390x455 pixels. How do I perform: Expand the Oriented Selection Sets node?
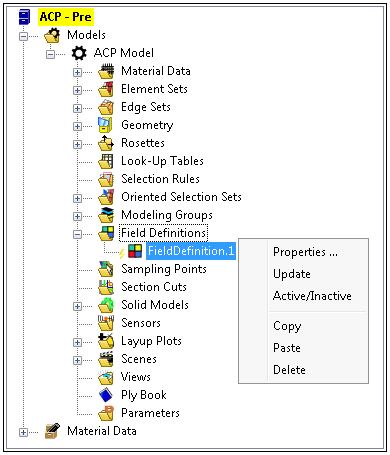(78, 198)
